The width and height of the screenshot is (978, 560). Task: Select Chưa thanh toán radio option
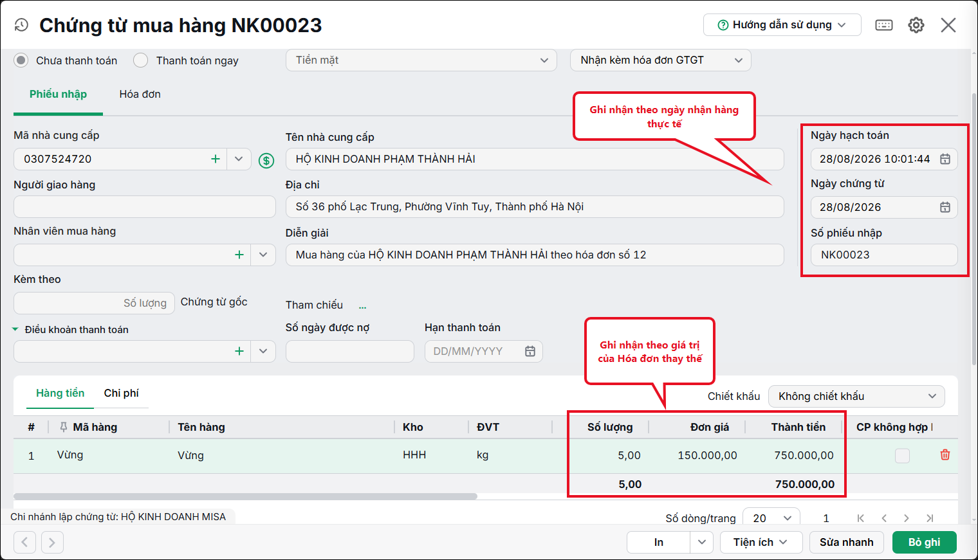click(x=21, y=60)
